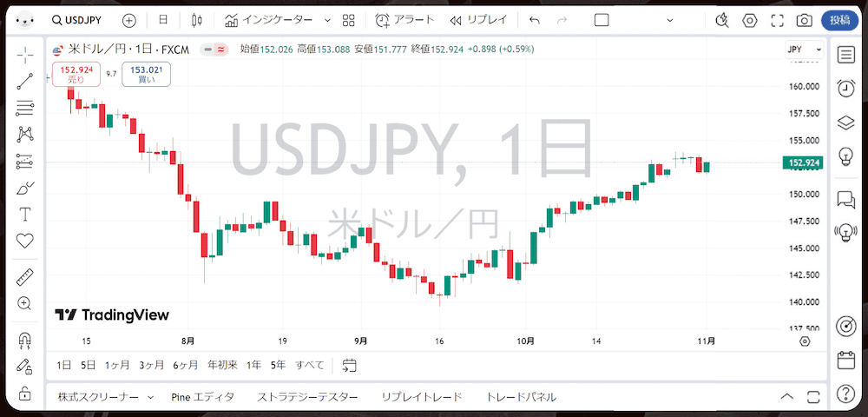Screen dimensions: 868x417
Task: Take a chart snapshot with camera icon
Action: 804,21
